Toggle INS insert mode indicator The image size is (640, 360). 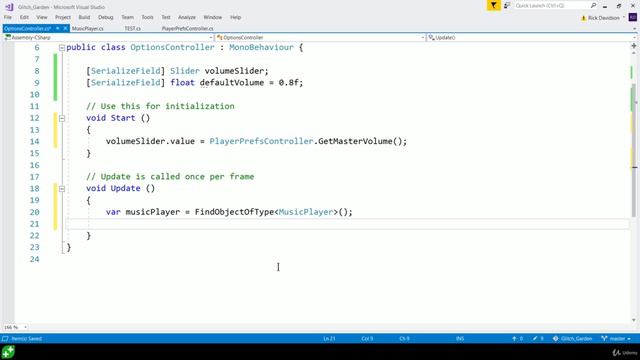460,339
